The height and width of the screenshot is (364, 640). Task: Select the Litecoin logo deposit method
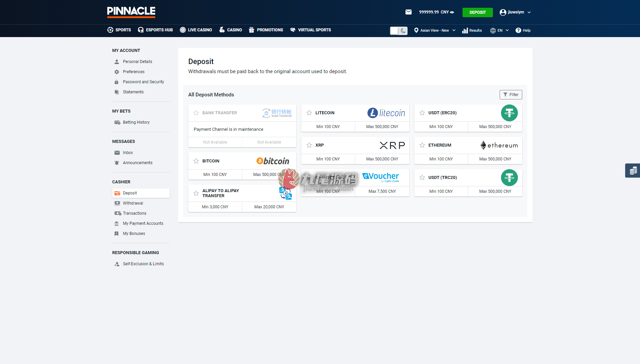coord(386,113)
